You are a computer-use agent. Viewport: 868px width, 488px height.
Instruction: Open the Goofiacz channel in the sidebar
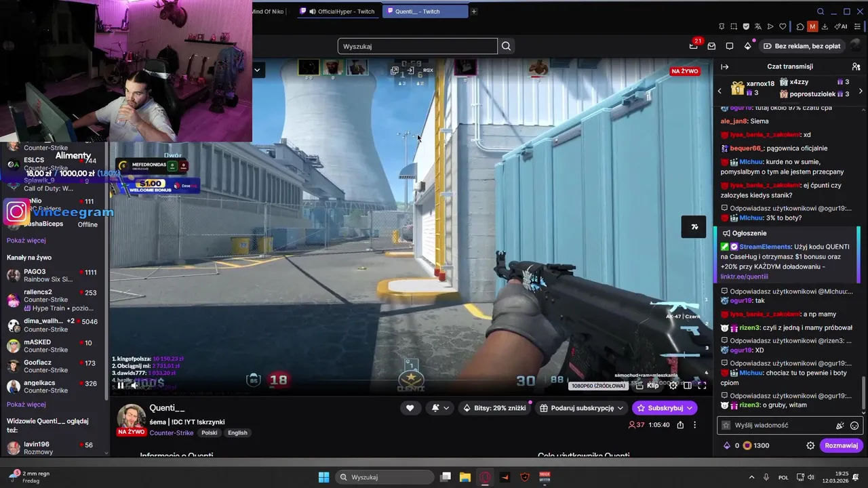click(x=54, y=366)
